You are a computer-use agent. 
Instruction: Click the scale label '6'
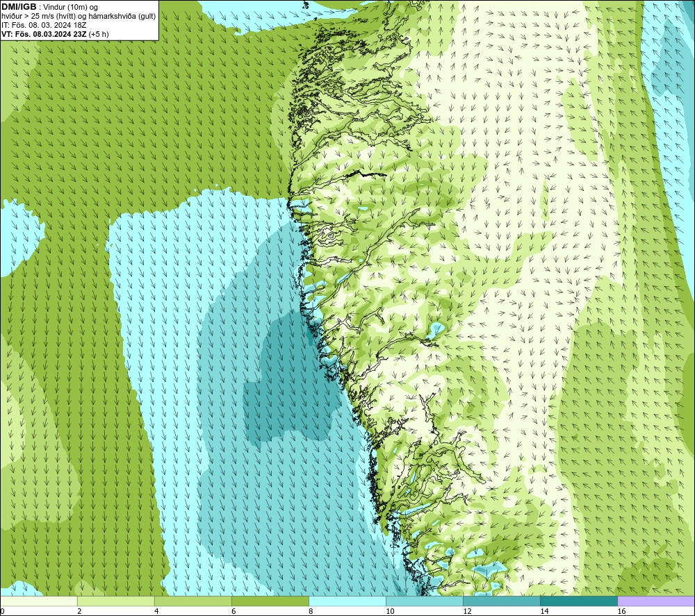pyautogui.click(x=233, y=611)
